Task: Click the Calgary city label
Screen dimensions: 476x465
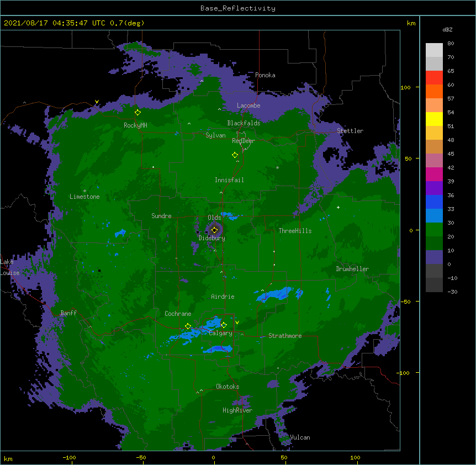Action: click(x=221, y=333)
